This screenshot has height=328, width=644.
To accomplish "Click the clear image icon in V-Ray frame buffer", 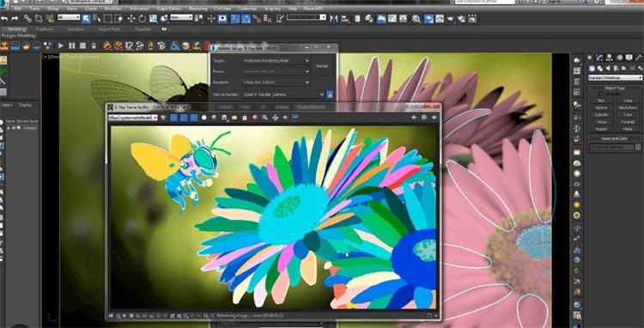I will click(x=255, y=118).
